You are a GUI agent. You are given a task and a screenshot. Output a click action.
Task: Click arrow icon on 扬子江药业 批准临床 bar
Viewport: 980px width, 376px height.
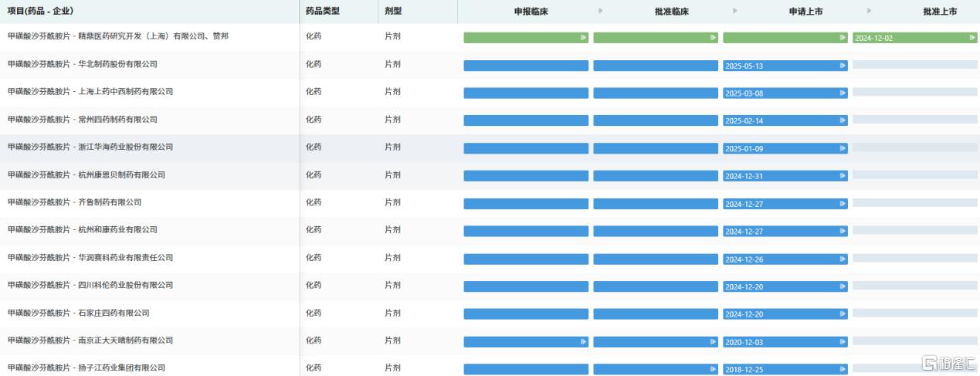tap(713, 369)
